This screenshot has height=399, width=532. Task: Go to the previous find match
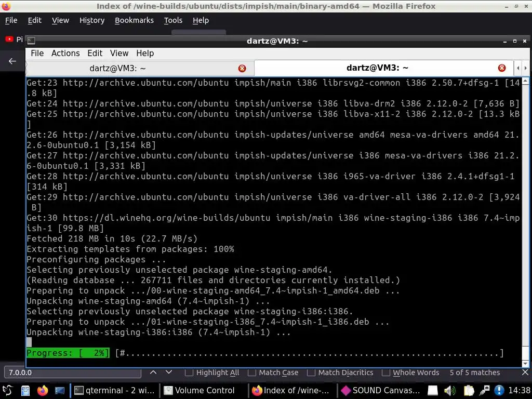coord(153,372)
